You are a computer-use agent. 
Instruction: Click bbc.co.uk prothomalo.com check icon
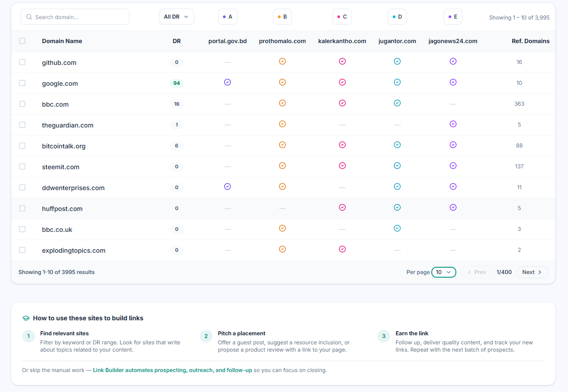click(x=282, y=228)
